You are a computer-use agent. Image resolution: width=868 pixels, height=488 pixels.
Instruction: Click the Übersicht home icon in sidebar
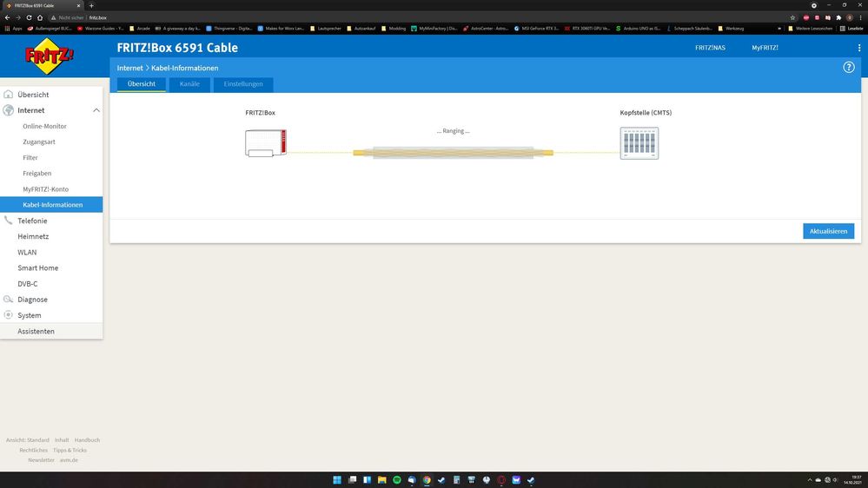pos(9,95)
